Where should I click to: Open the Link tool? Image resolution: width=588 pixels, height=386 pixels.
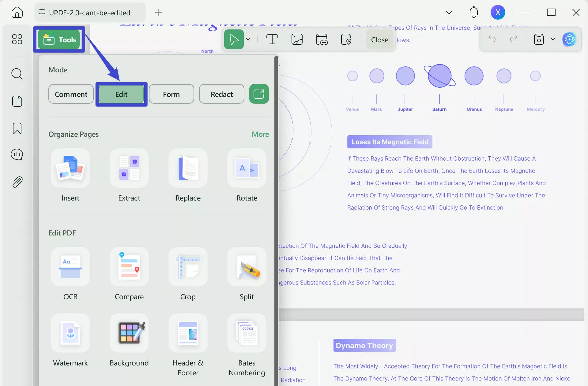pyautogui.click(x=321, y=39)
